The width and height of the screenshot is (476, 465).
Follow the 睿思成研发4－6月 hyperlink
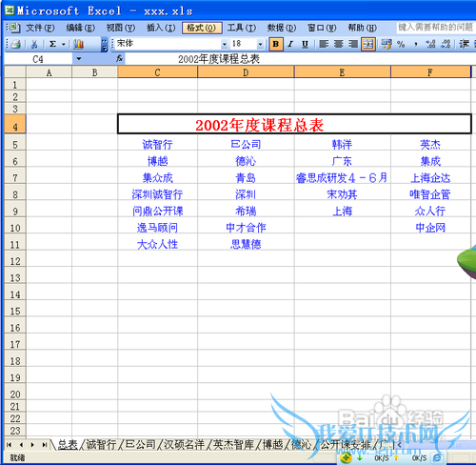342,178
